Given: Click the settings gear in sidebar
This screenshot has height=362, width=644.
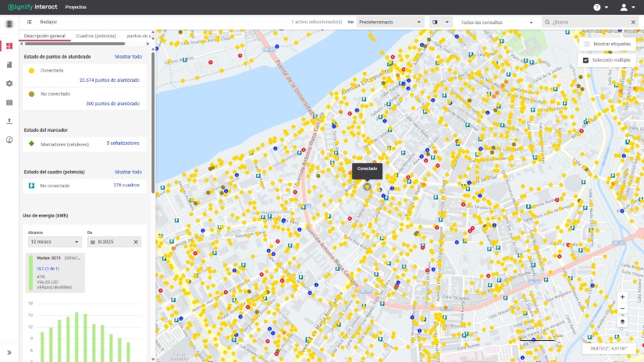Looking at the screenshot, I should click(9, 83).
